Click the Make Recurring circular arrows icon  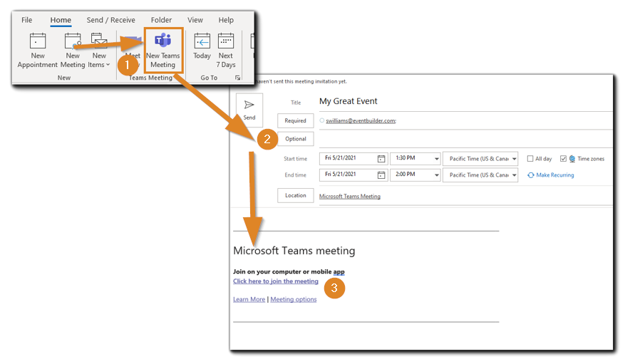coord(531,175)
